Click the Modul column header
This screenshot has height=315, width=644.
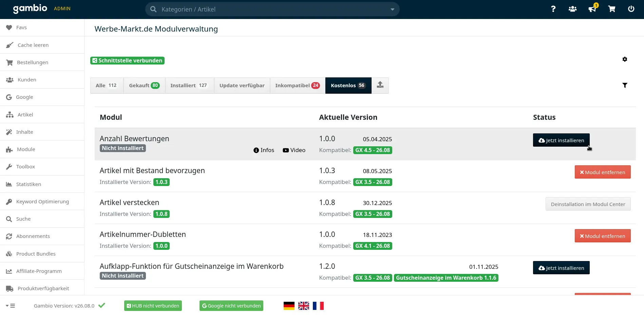(111, 117)
